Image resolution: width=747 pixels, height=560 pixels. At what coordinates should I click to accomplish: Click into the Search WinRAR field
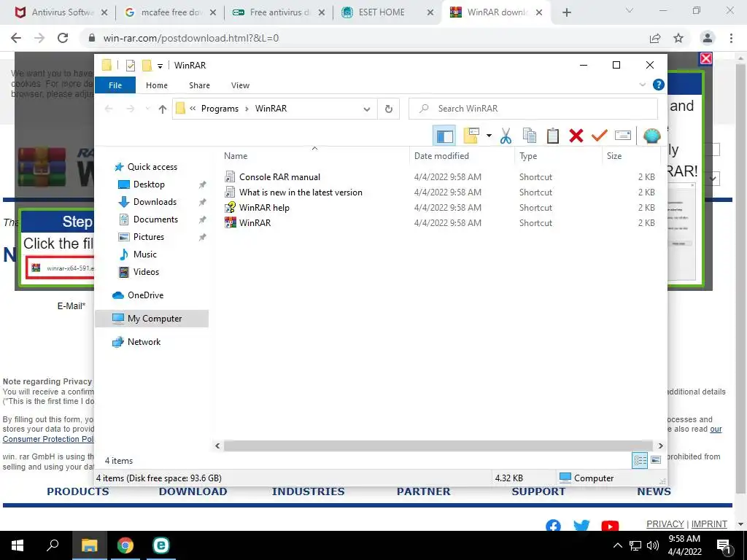[533, 109]
